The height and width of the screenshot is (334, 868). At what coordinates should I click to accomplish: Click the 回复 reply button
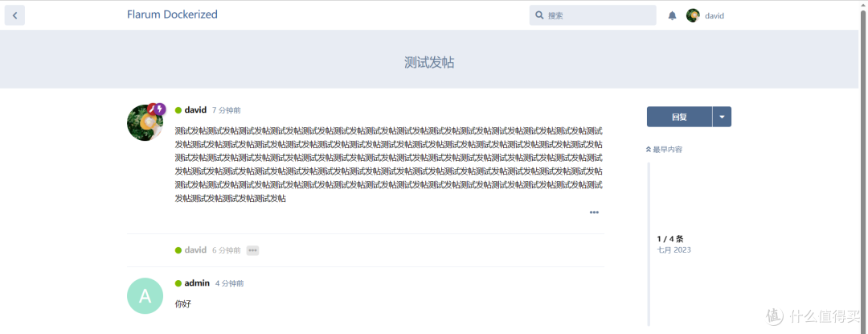pyautogui.click(x=679, y=117)
